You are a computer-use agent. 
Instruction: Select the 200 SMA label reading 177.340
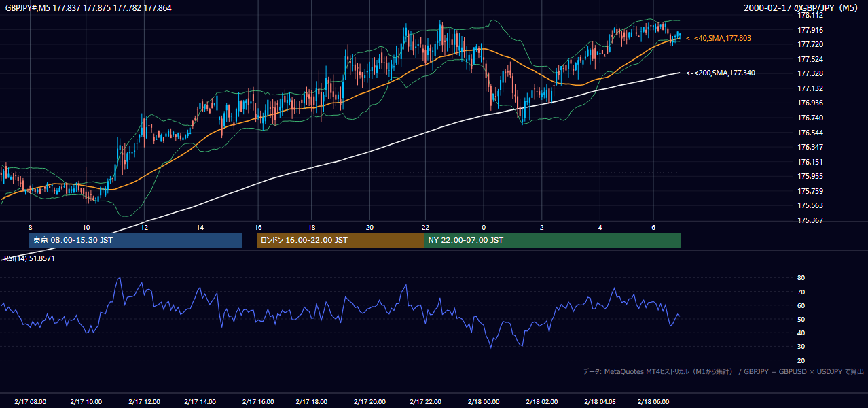721,73
